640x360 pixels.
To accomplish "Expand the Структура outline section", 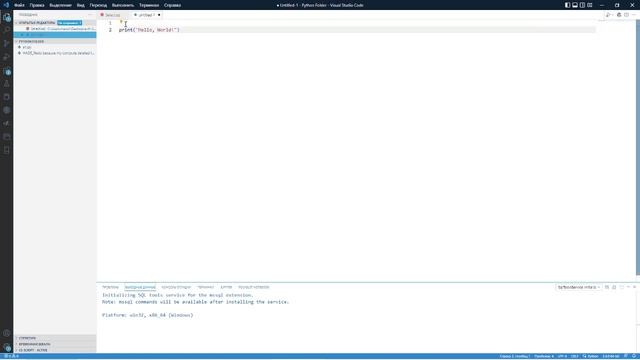I will [x=55, y=338].
